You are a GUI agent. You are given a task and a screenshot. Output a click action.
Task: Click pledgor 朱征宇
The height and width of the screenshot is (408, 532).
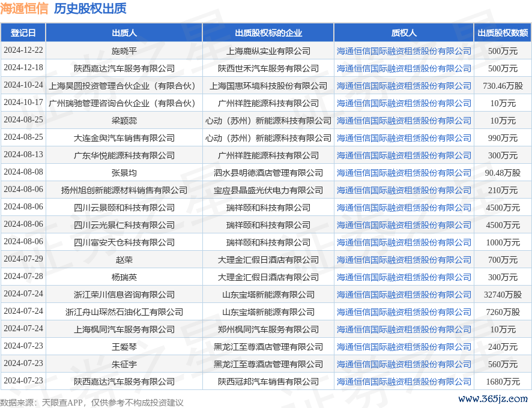point(124,364)
